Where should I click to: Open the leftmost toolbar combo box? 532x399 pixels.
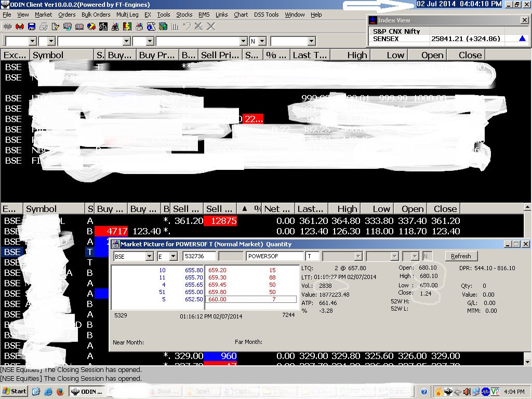33,42
